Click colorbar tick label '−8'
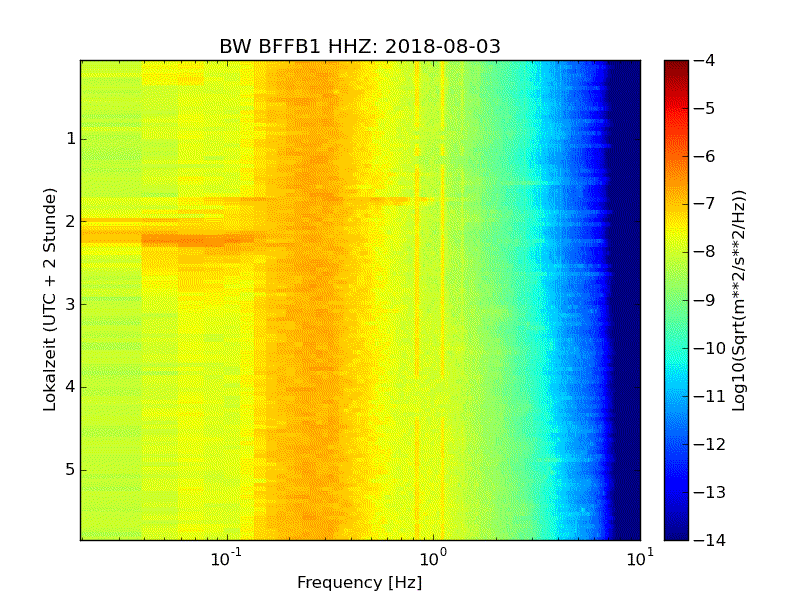This screenshot has width=800, height=600. [x=704, y=252]
